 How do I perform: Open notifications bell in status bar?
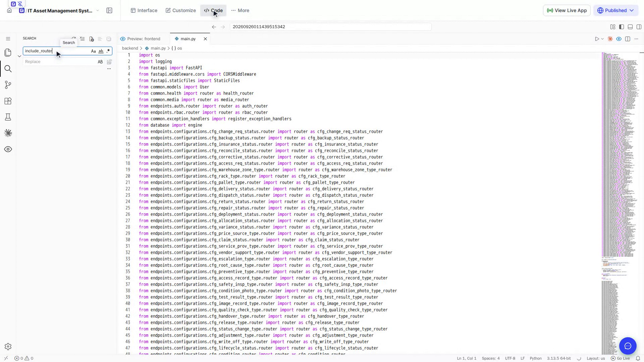click(x=638, y=358)
